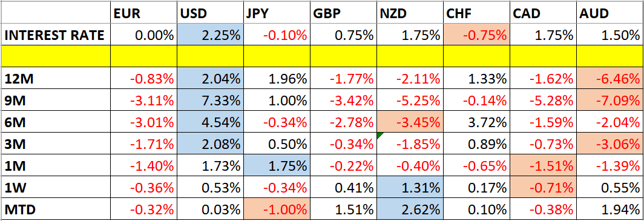Click the NZD 6M cell -3.45%
This screenshot has width=644, height=221.
pyautogui.click(x=410, y=122)
